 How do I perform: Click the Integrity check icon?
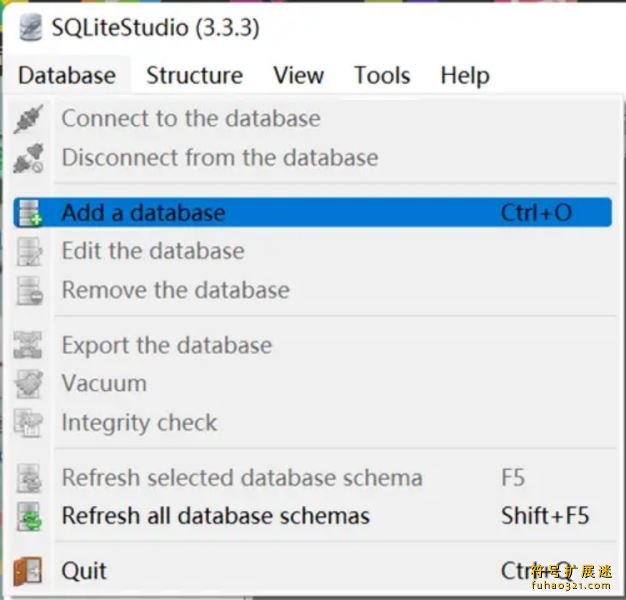29,423
